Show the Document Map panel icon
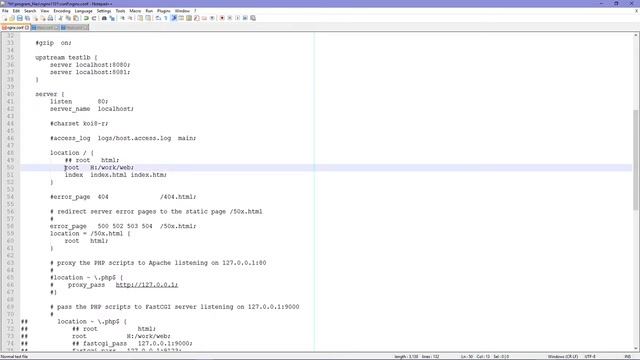Image resolution: width=640 pixels, height=360 pixels. [x=189, y=18]
